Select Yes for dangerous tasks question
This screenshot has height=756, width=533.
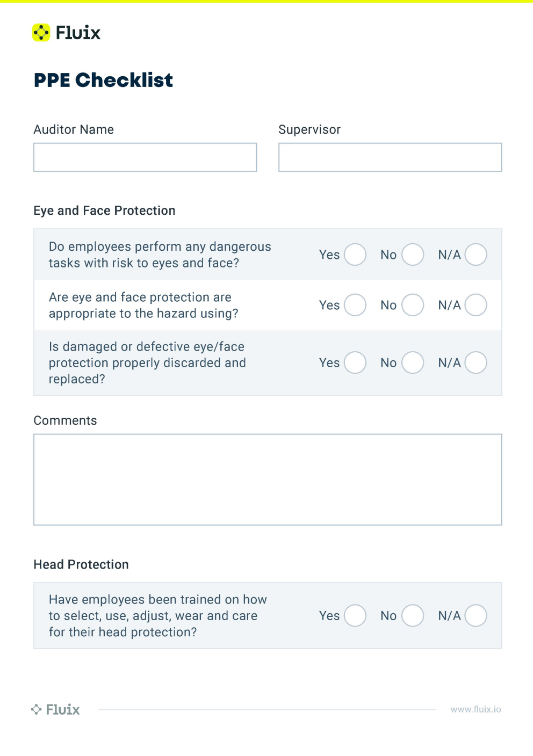(x=355, y=255)
